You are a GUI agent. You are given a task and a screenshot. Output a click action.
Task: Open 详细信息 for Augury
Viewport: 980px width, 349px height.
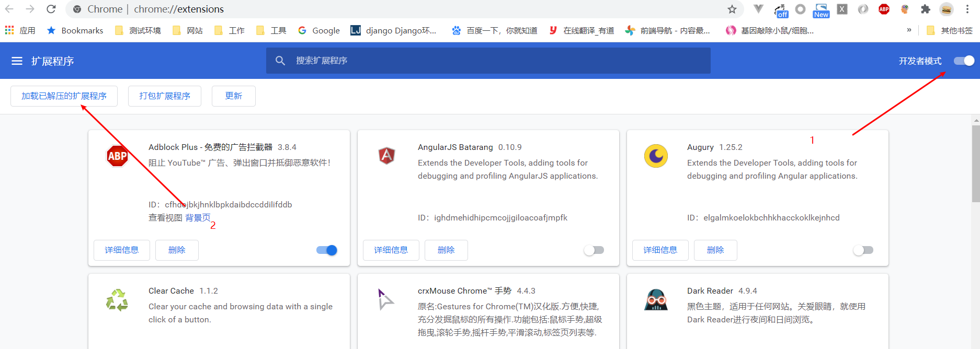[x=660, y=250]
